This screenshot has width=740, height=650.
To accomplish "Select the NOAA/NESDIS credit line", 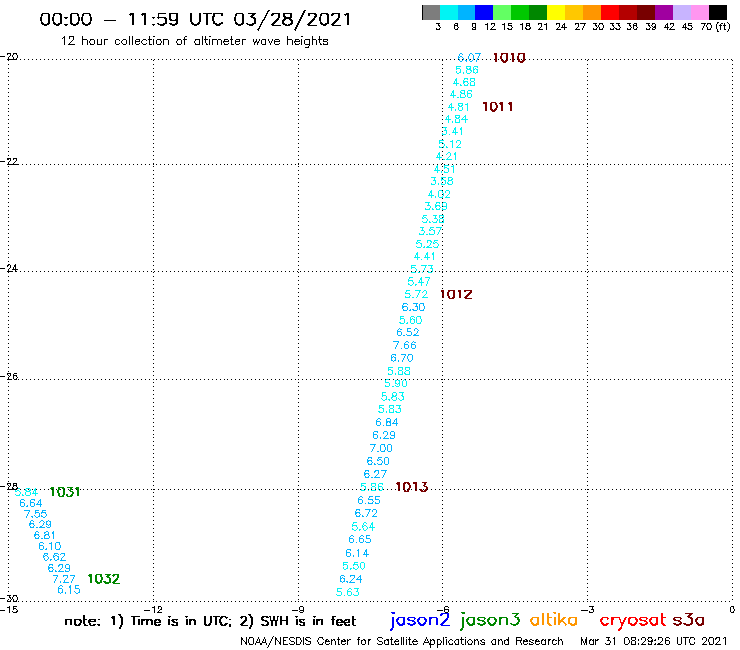I will [402, 642].
